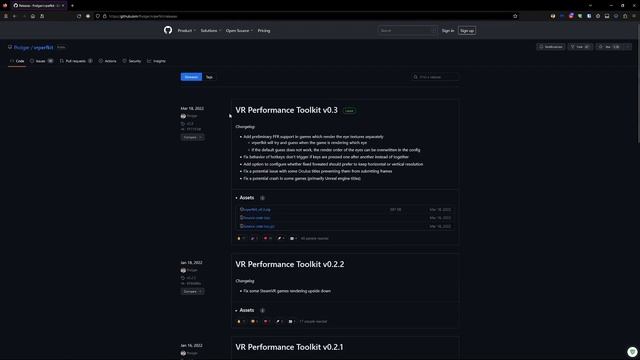Image resolution: width=640 pixels, height=360 pixels.
Task: Open the vrperfkit repository name link
Action: pos(43,47)
